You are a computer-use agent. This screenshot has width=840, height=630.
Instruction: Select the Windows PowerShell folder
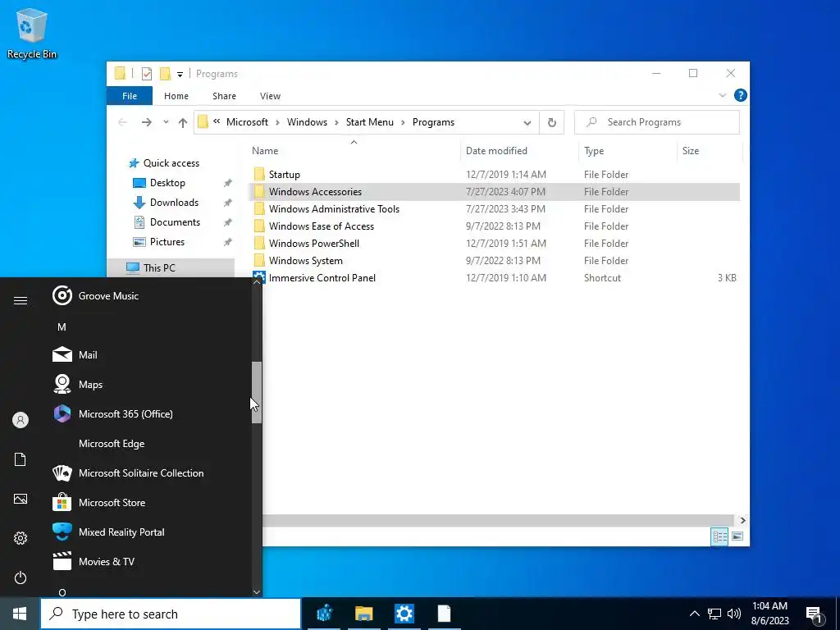point(494,243)
